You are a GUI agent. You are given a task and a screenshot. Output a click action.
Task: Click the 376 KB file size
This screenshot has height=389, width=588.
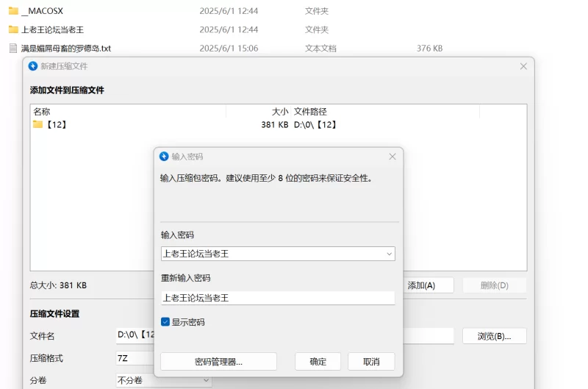tap(430, 49)
